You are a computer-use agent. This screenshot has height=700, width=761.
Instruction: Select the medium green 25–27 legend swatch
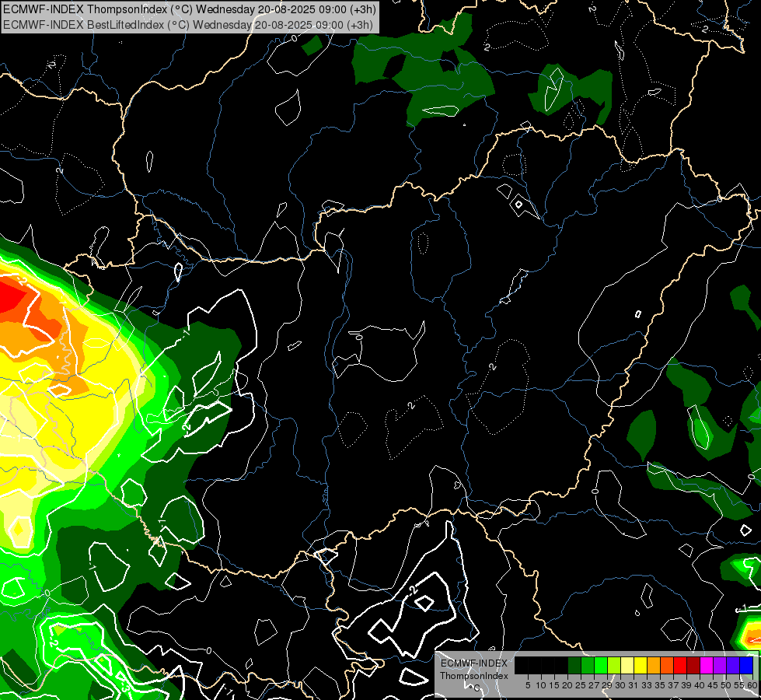(x=588, y=665)
